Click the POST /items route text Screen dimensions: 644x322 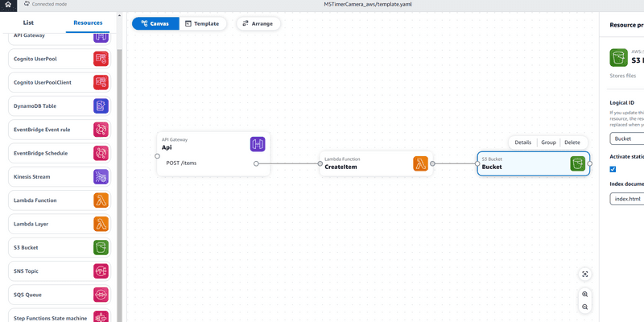[x=181, y=163]
